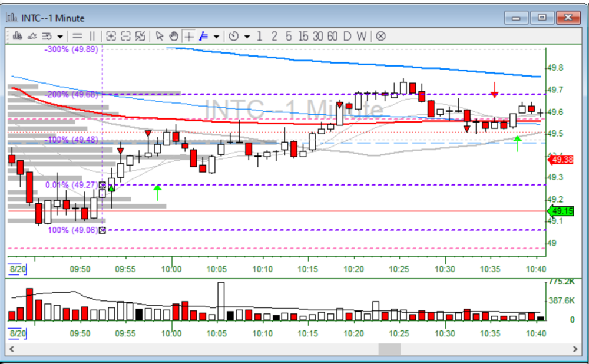Click the vertical lines toolbar icon
This screenshot has width=589, height=364.
tap(93, 36)
